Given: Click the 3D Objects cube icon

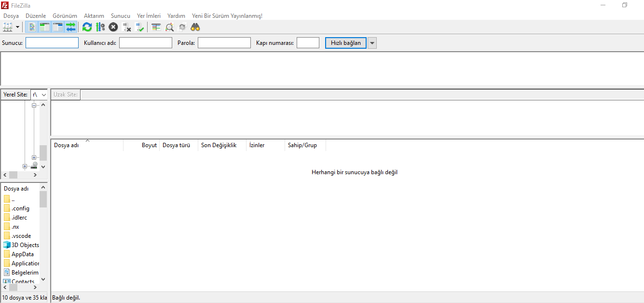Looking at the screenshot, I should coord(7,245).
